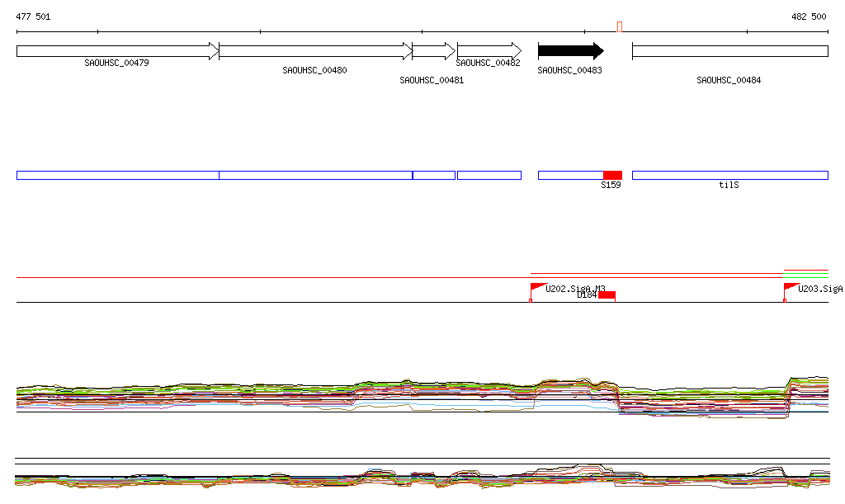Click the 477 501 start coordinate label
845x504 pixels.
33,16
